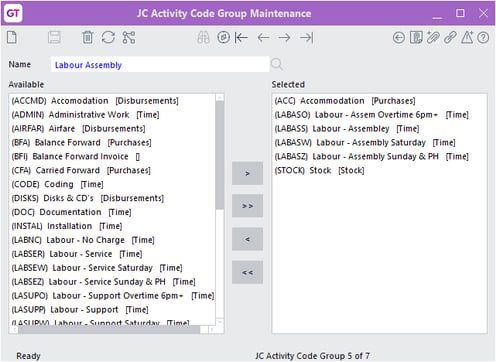Select (CFA) Carried Forward row
Image resolution: width=496 pixels, height=362 pixels.
[113, 170]
